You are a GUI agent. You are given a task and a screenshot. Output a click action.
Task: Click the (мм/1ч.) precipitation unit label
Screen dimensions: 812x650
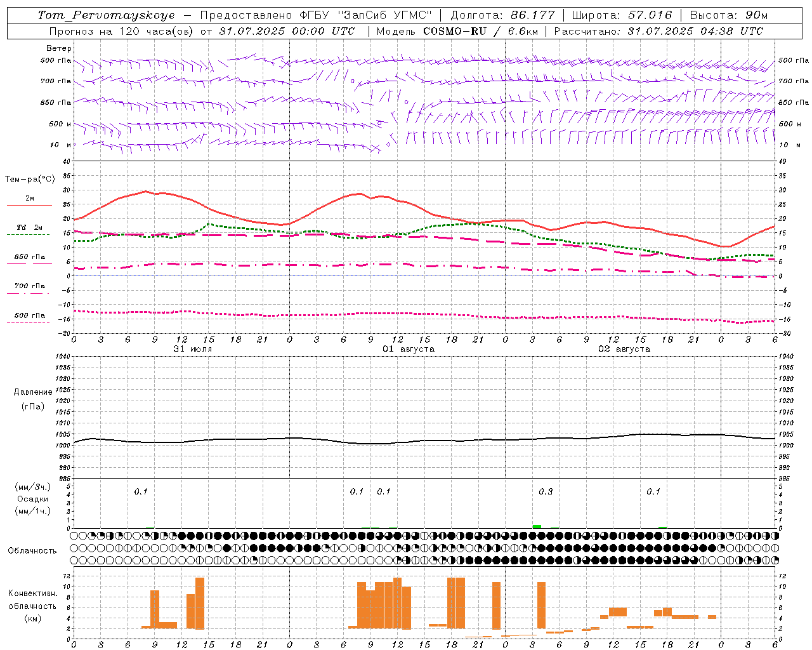tap(32, 511)
